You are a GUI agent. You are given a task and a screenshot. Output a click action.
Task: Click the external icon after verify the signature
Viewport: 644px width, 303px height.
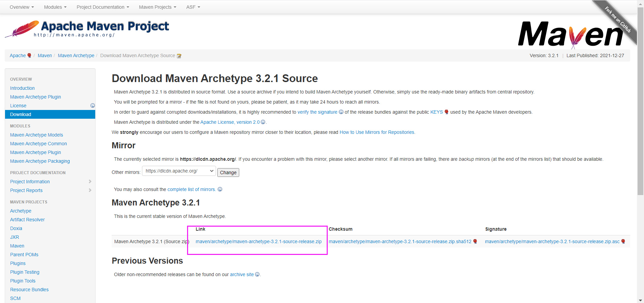pyautogui.click(x=341, y=112)
